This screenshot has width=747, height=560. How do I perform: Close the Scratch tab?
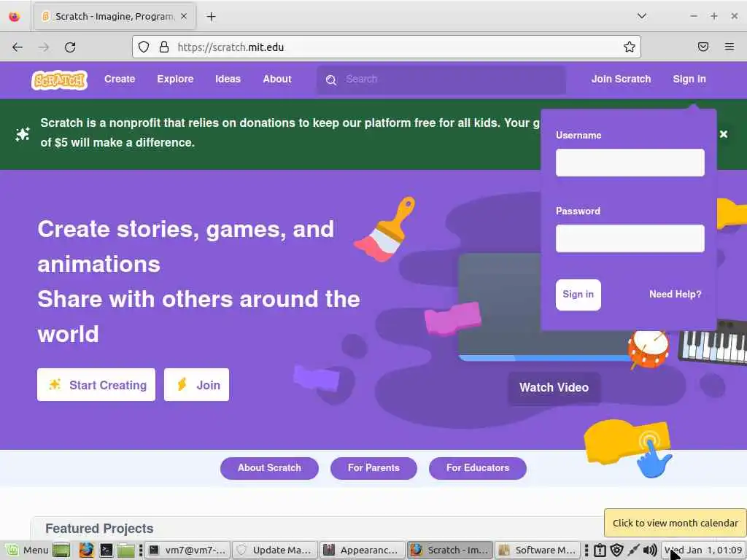(184, 16)
